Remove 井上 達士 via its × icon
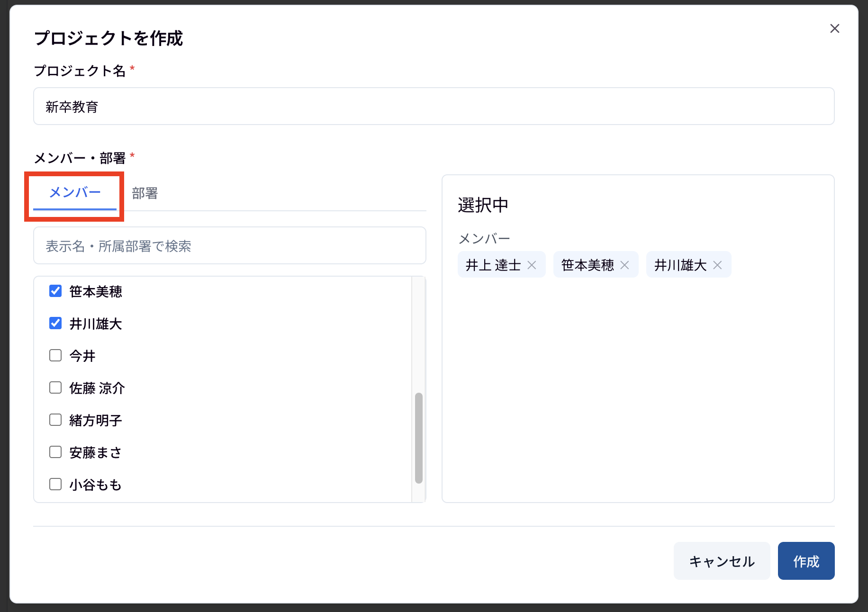Screen dimensions: 868x612 tap(532, 265)
